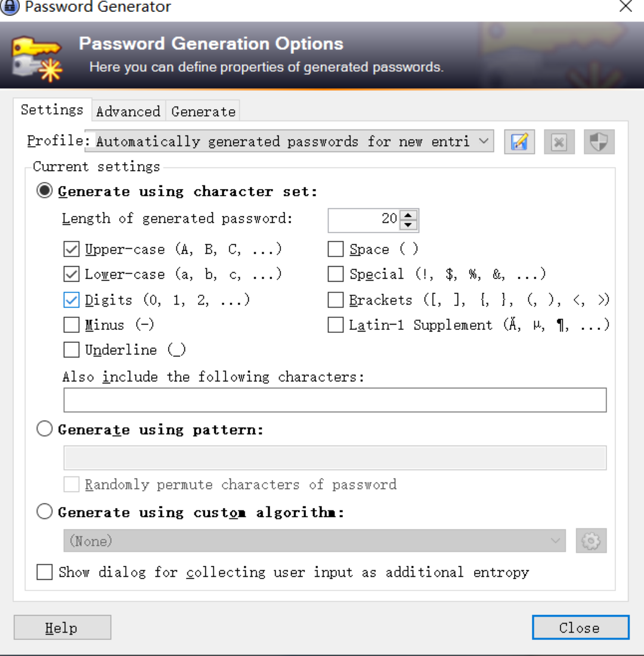Click the padlock icon in the title bar
Viewport: 644px width, 656px height.
coord(10,7)
